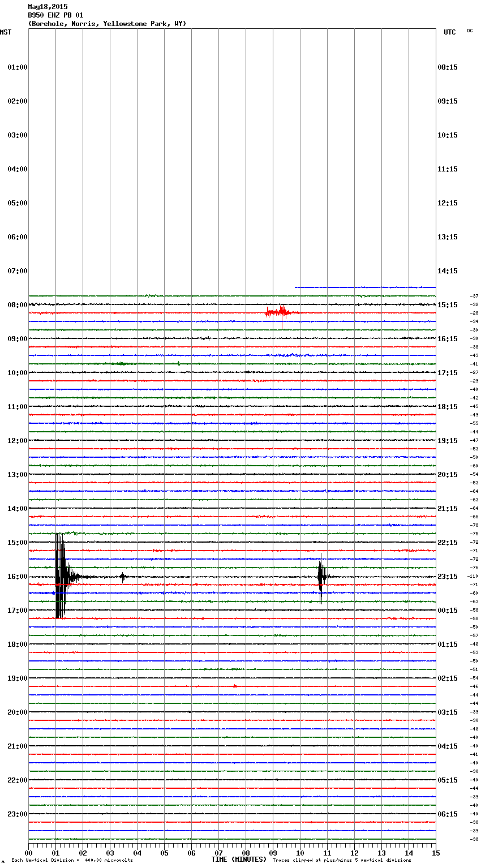
Task: Click the DC offset value '-37'
Action: 474,296
